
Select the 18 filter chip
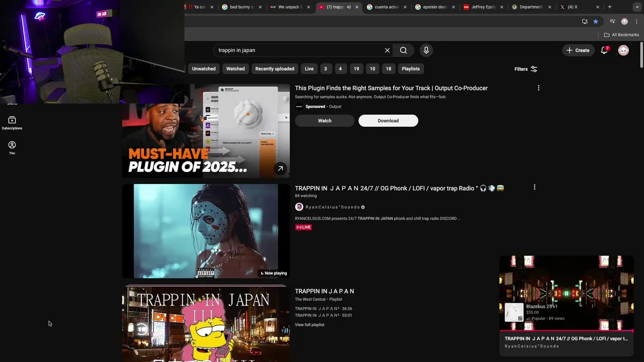pyautogui.click(x=388, y=69)
